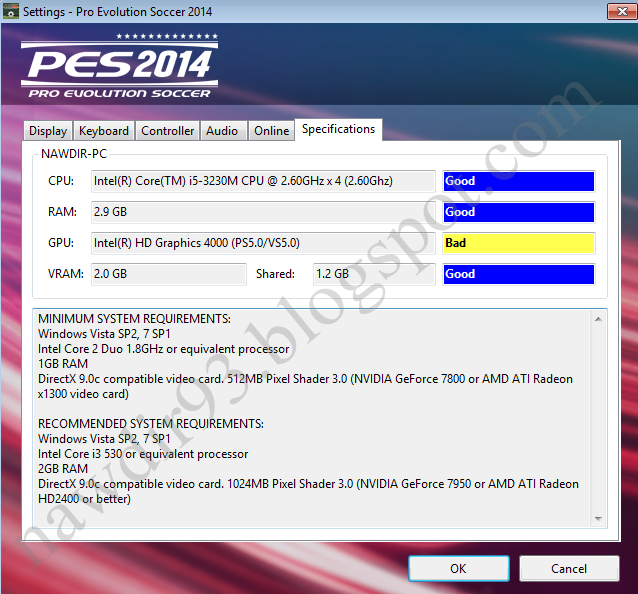Viewport: 638px width, 594px height.
Task: Open the Online tab
Action: pos(271,131)
